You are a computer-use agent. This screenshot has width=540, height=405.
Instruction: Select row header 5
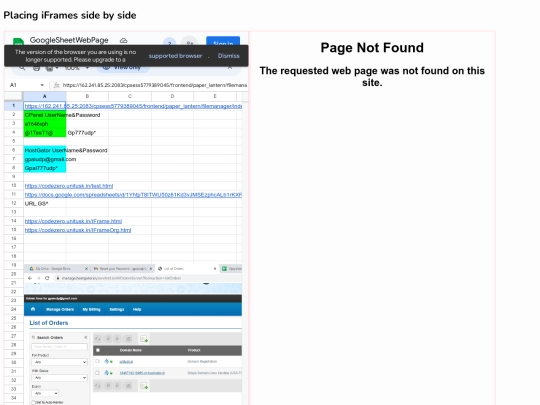[14, 141]
